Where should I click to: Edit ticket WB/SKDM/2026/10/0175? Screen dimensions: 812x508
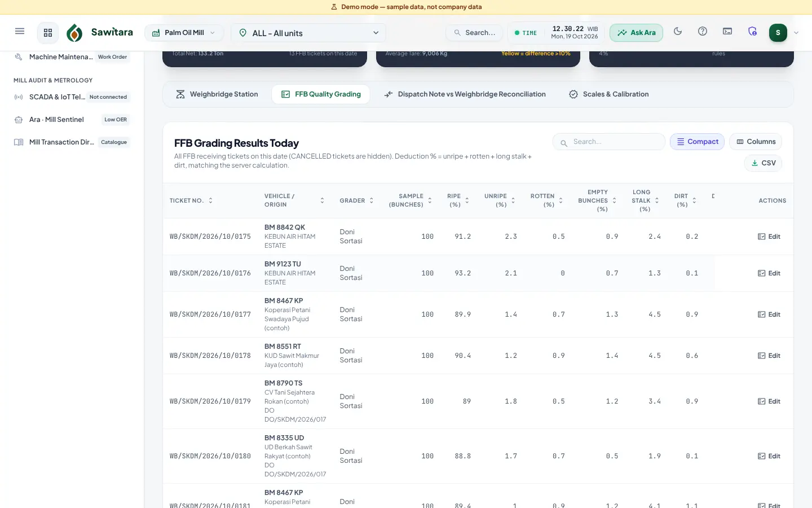pyautogui.click(x=769, y=237)
